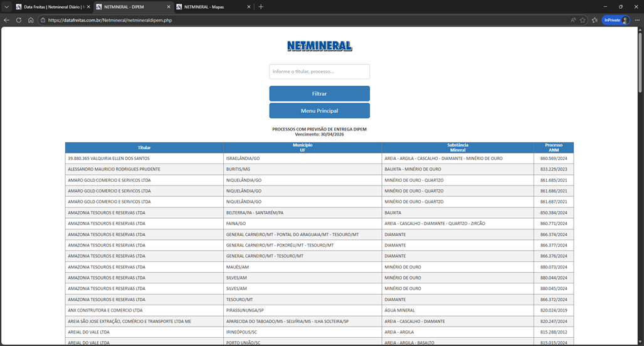Click the Titular column header

tap(144, 148)
